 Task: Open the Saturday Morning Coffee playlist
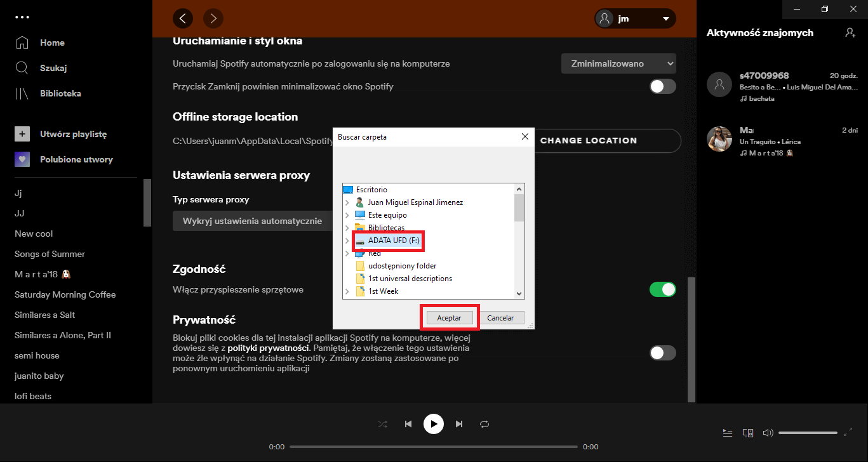(x=65, y=294)
